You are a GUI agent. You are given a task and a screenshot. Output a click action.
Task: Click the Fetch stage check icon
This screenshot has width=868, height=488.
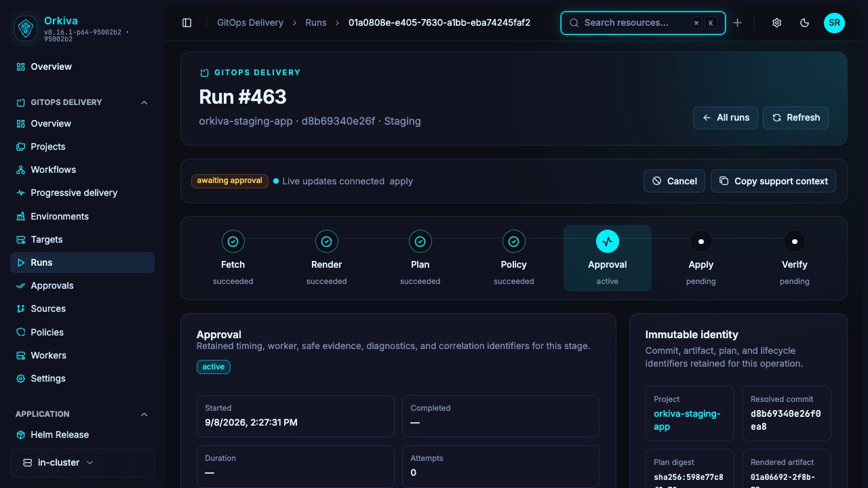[x=233, y=241]
